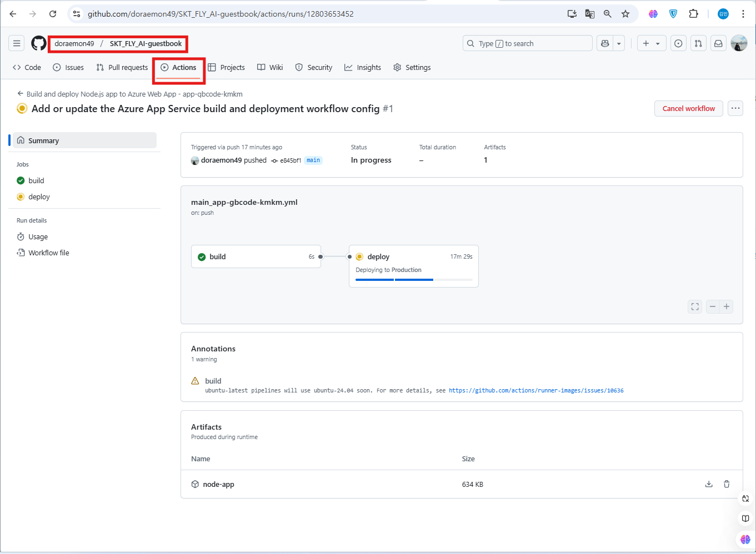Cancel the running workflow
The image size is (756, 554).
688,108
